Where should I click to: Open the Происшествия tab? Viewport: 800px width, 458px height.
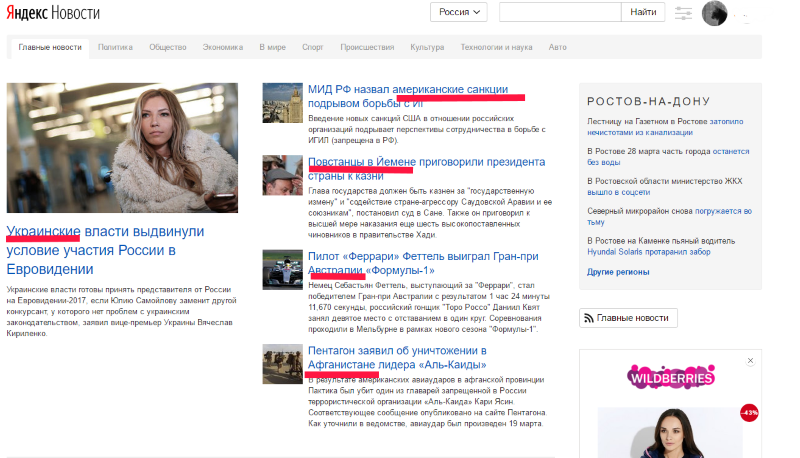[x=367, y=47]
